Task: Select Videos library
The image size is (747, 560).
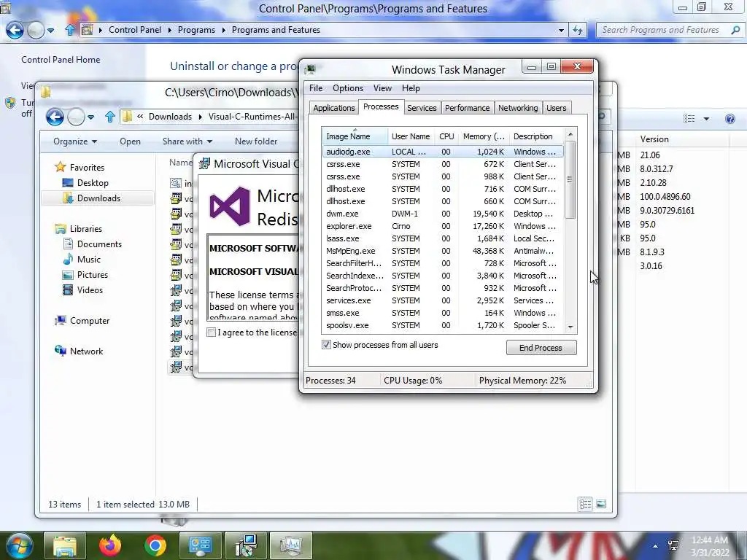Action: tap(90, 290)
